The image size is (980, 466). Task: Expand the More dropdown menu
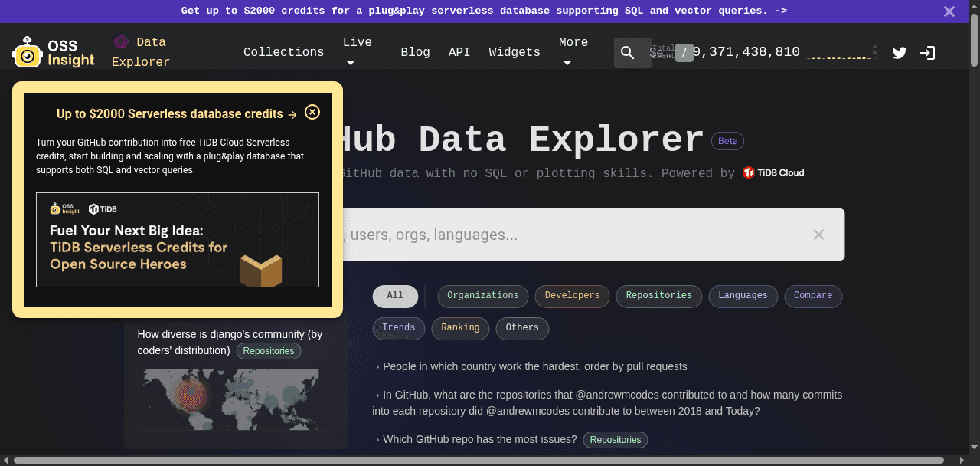pyautogui.click(x=573, y=52)
